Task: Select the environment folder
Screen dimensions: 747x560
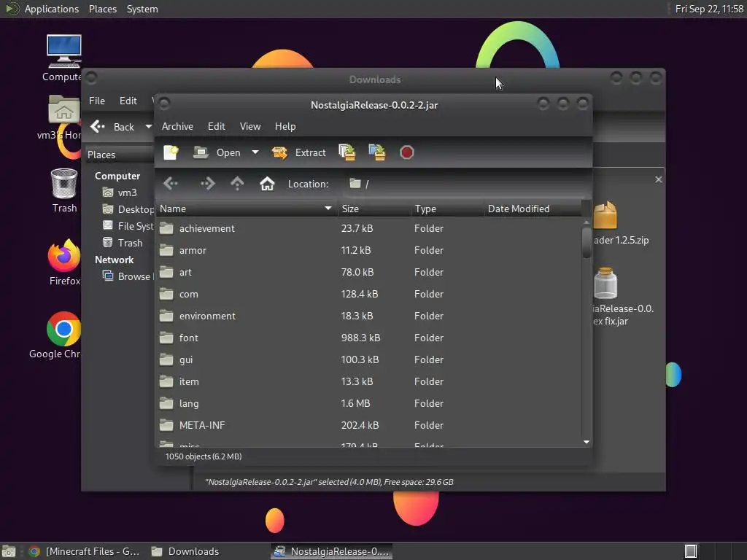Action: click(x=368, y=316)
